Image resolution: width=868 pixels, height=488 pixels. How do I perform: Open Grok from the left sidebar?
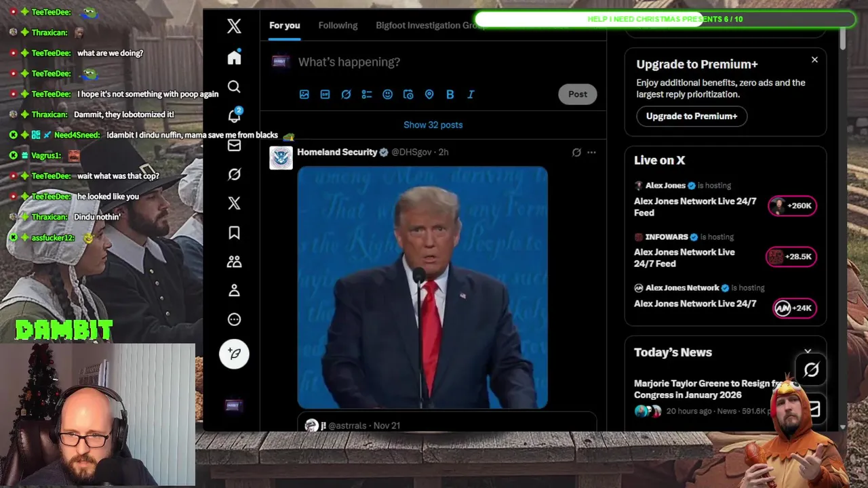[x=234, y=174]
